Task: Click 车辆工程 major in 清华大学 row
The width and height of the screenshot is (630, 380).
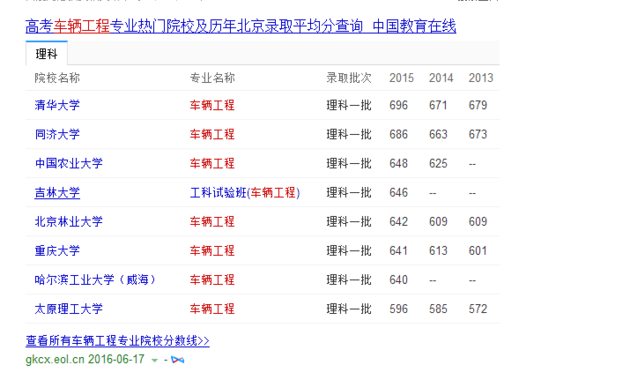Action: (212, 105)
